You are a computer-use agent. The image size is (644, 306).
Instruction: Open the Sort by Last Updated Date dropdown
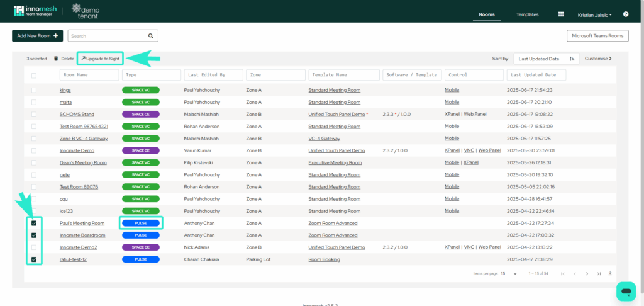pos(547,59)
